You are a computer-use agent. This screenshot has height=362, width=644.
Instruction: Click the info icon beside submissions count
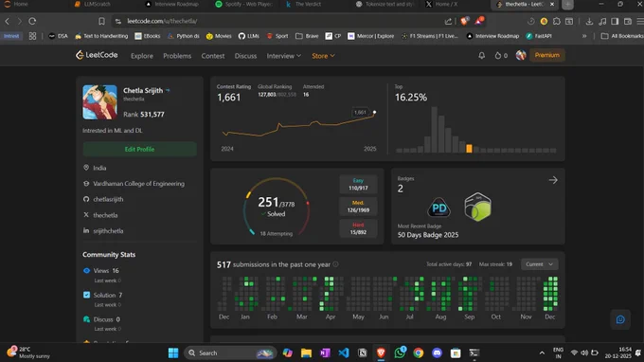tap(335, 264)
